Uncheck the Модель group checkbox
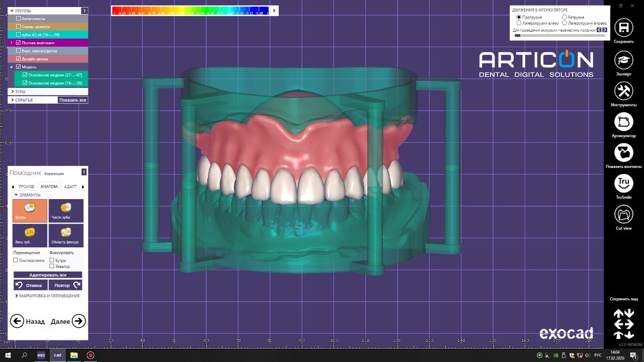644x362 pixels. click(19, 67)
